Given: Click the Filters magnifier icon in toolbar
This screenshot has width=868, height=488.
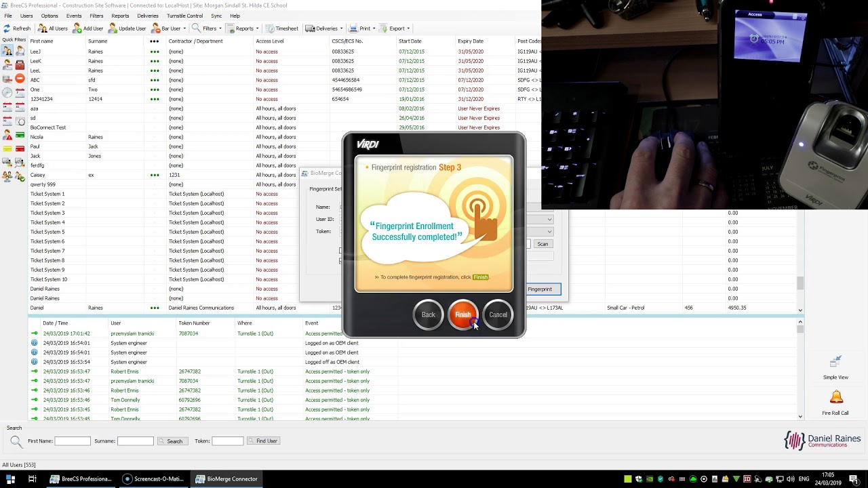Looking at the screenshot, I should pyautogui.click(x=196, y=28).
